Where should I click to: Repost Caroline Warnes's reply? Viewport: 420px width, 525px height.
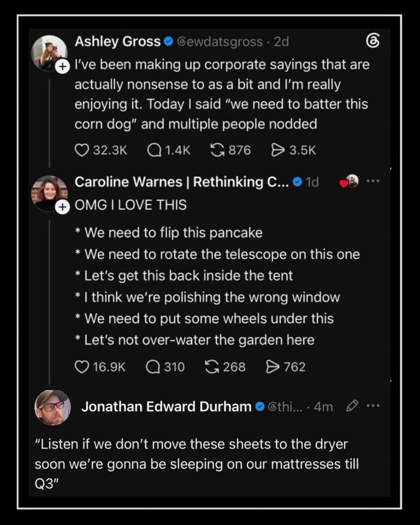point(212,367)
